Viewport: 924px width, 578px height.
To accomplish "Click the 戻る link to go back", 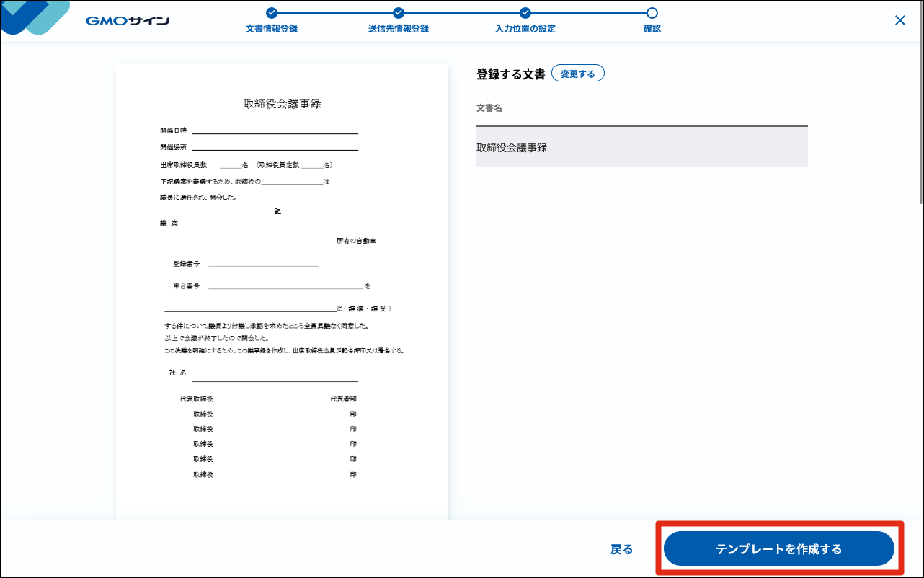I will coord(621,549).
